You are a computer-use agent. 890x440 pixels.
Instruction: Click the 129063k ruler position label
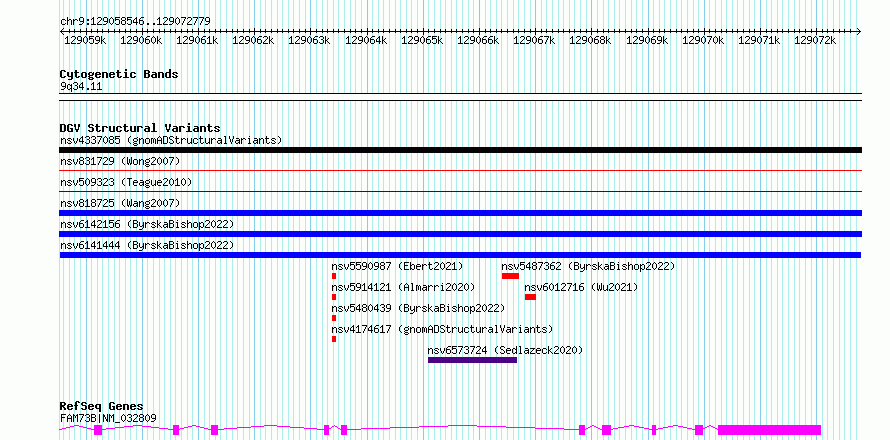pos(309,40)
